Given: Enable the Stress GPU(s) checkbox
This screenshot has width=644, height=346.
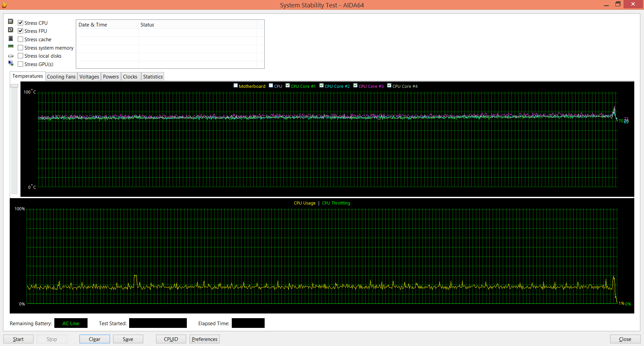Looking at the screenshot, I should pos(20,64).
